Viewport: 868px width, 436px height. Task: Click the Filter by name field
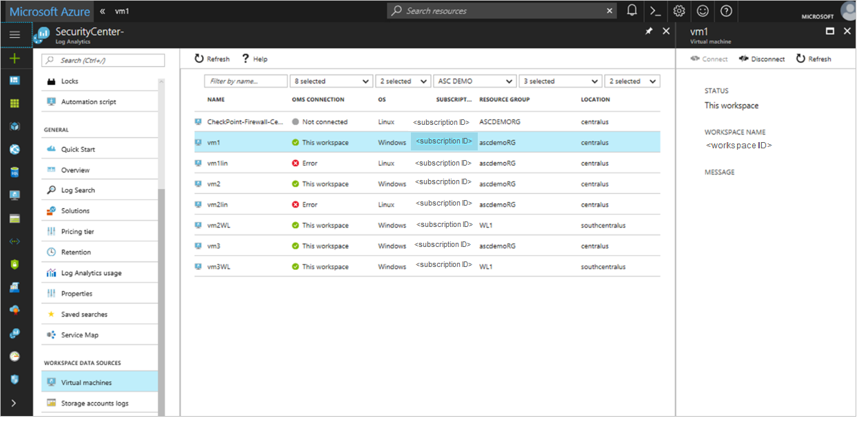tap(245, 81)
